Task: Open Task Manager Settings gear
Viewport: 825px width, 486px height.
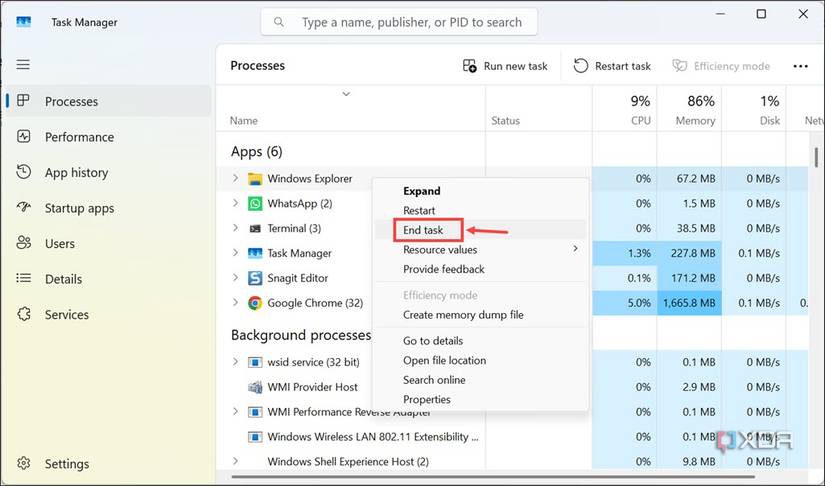Action: 24,464
